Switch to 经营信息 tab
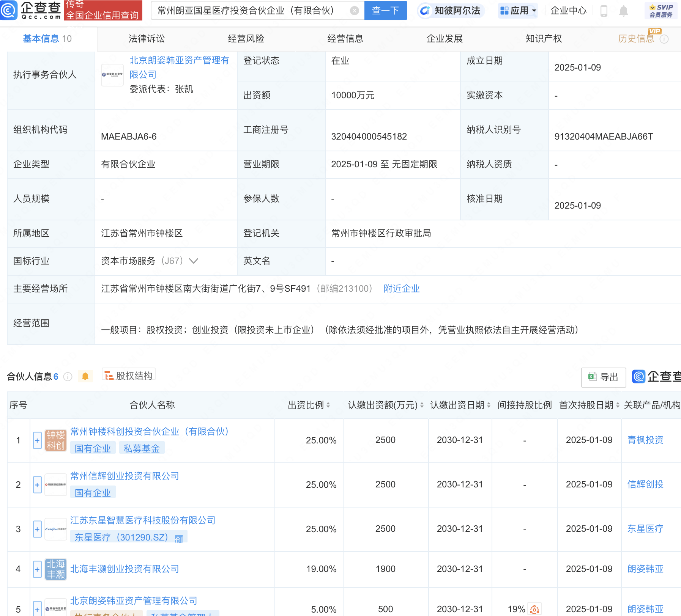The height and width of the screenshot is (616, 681). (345, 39)
